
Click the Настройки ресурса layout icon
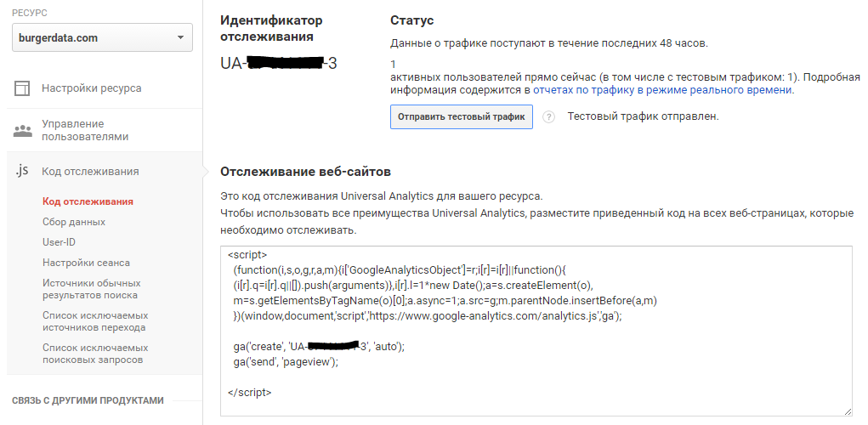point(23,88)
